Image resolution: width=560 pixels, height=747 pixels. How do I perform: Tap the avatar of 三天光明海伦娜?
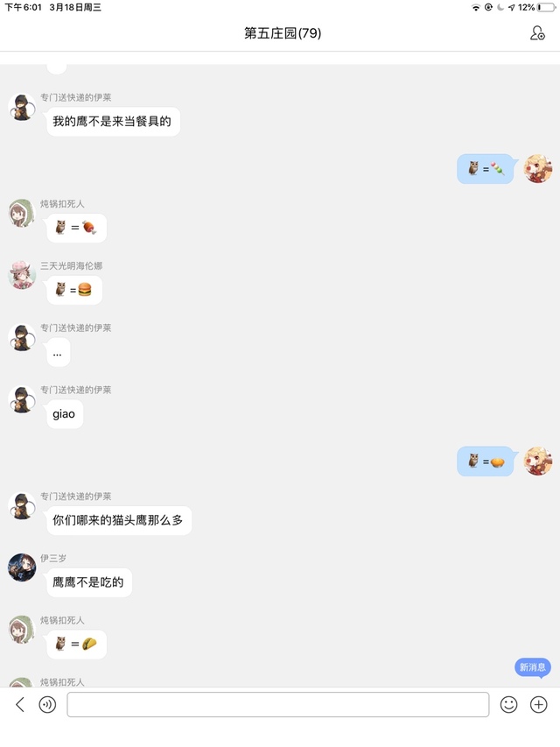coord(22,275)
